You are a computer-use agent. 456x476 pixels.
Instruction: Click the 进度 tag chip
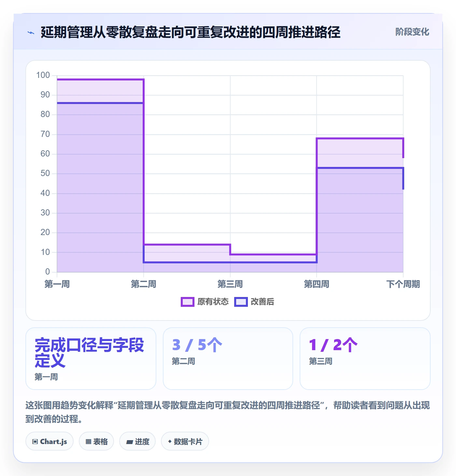pyautogui.click(x=137, y=441)
